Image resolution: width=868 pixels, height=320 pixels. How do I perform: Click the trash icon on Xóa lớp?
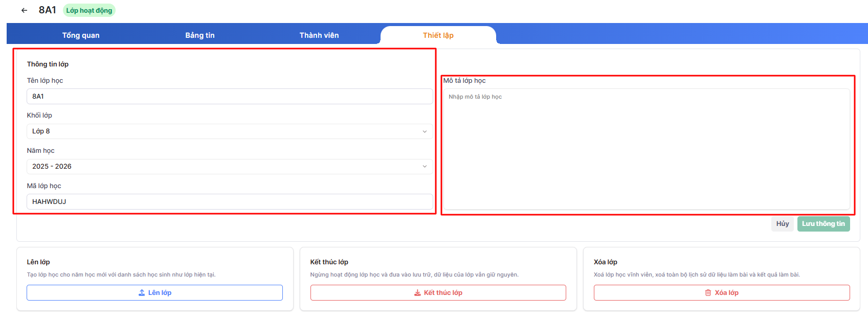[708, 293]
